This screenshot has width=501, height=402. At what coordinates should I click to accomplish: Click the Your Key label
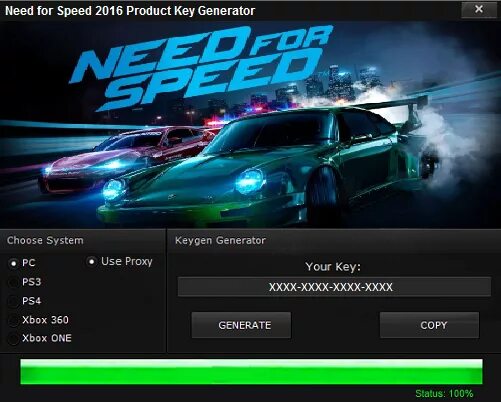point(333,267)
